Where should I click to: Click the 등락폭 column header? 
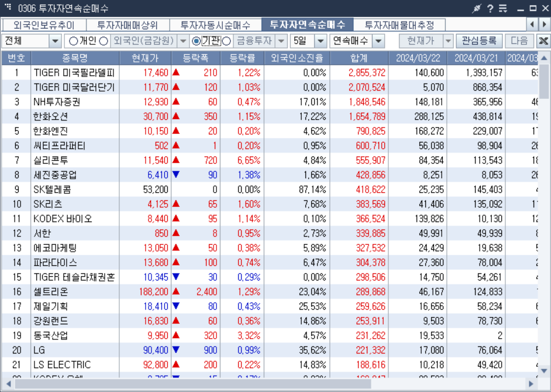click(x=196, y=58)
